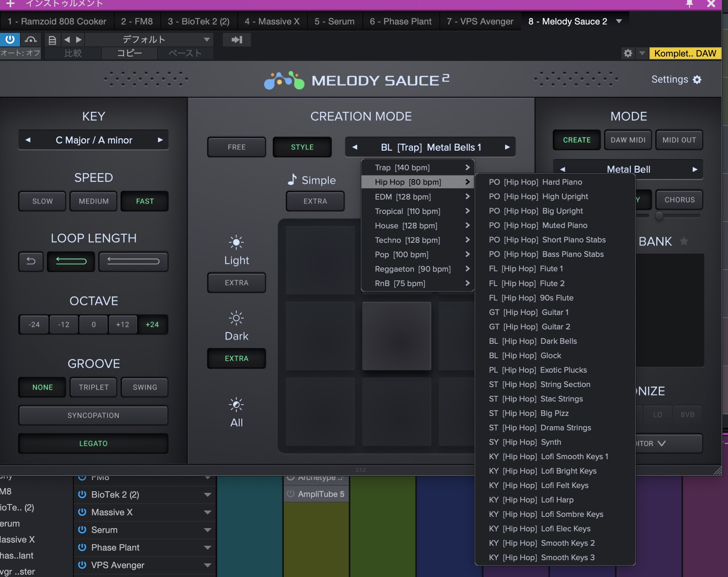Screen dimensions: 728x577
Task: Click the BANK favorite star
Action: coord(684,241)
